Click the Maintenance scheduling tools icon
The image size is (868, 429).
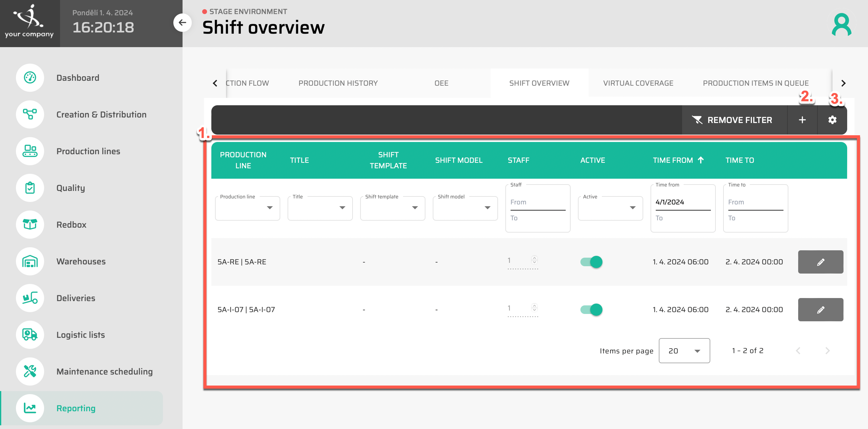[x=30, y=371]
